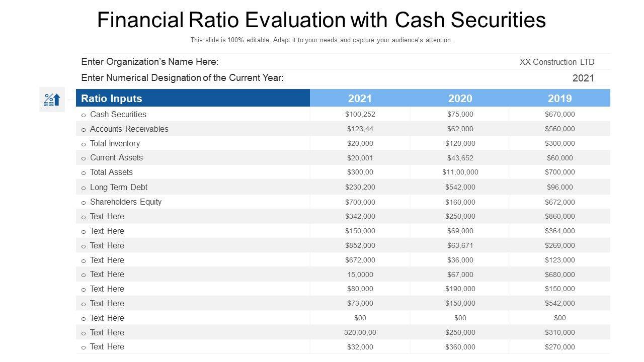Select the Cash Securities row label
The width and height of the screenshot is (644, 362).
[118, 114]
